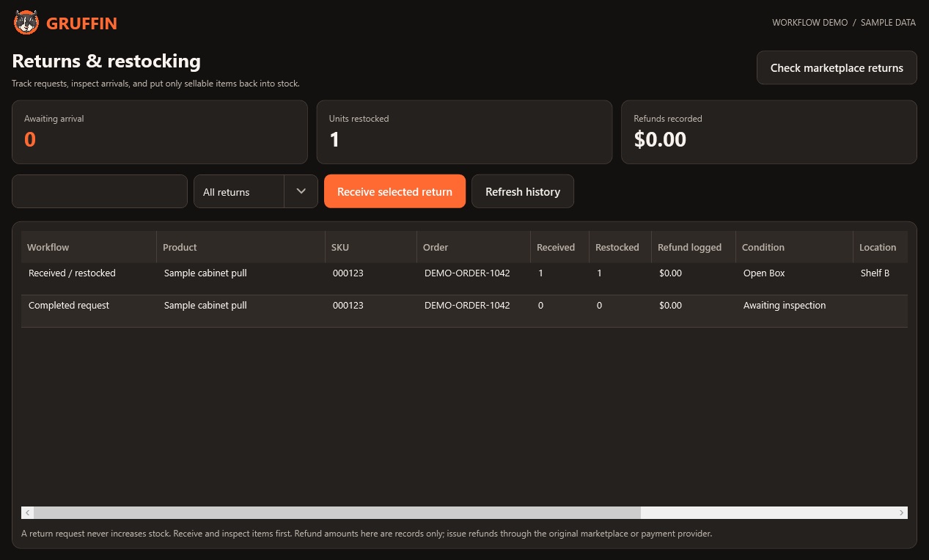Click the Refunds recorded card
Image resolution: width=929 pixels, height=560 pixels.
[x=769, y=132]
